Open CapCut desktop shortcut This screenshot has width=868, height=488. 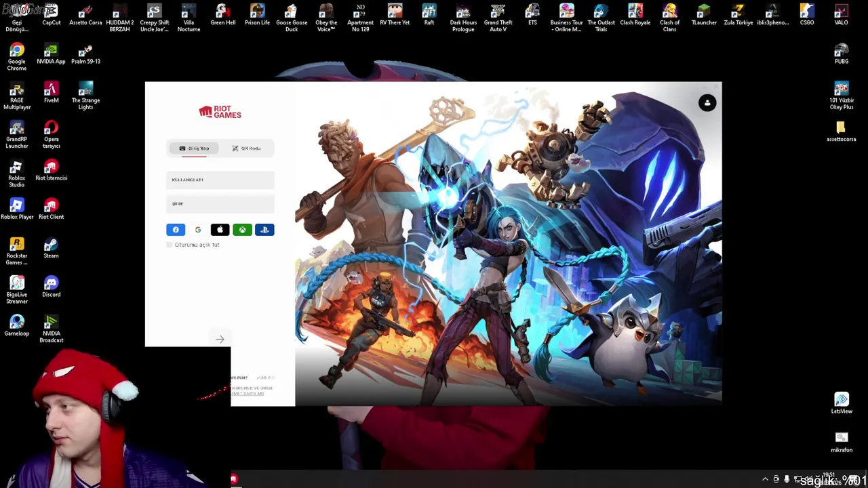click(51, 15)
